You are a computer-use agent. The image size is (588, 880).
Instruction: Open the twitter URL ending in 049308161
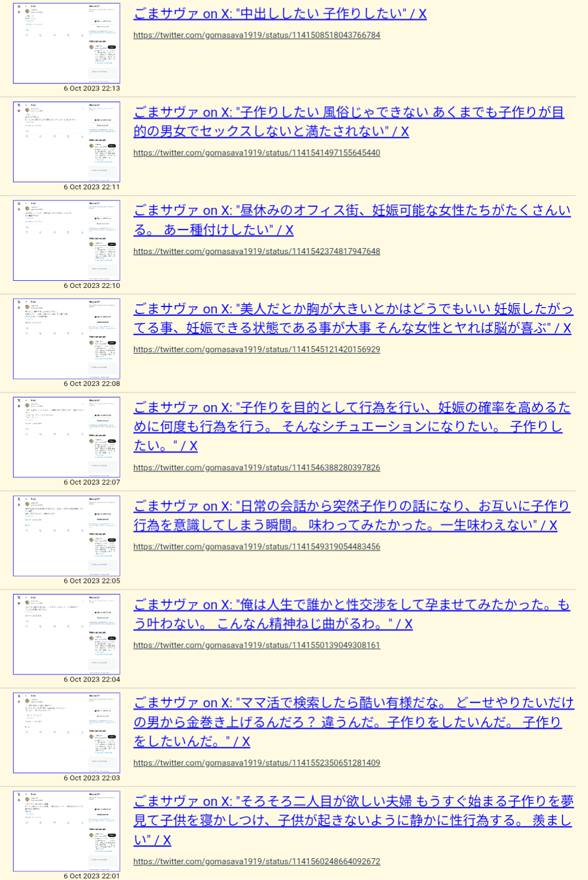[x=257, y=646]
